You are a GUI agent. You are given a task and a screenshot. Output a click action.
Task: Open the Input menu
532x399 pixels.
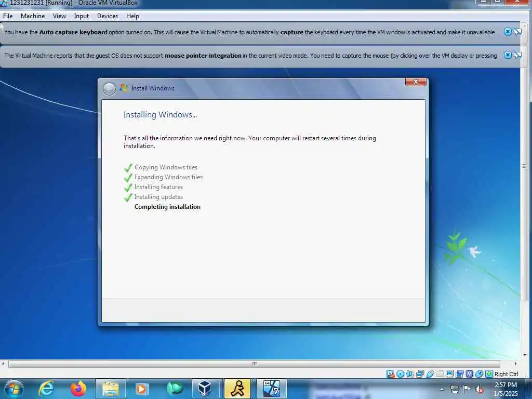pyautogui.click(x=82, y=16)
